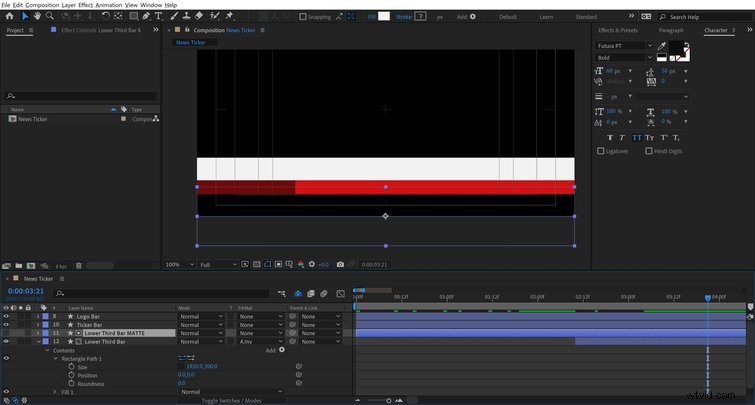Screen dimensions: 755x405
Task: Take a snapshot with camera icon
Action: (x=340, y=264)
